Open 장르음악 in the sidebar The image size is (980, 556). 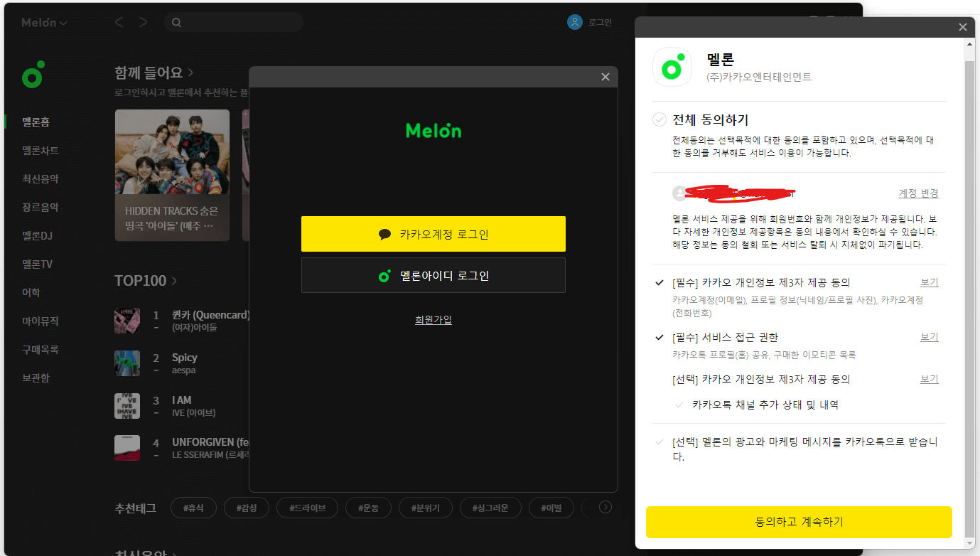(x=41, y=208)
